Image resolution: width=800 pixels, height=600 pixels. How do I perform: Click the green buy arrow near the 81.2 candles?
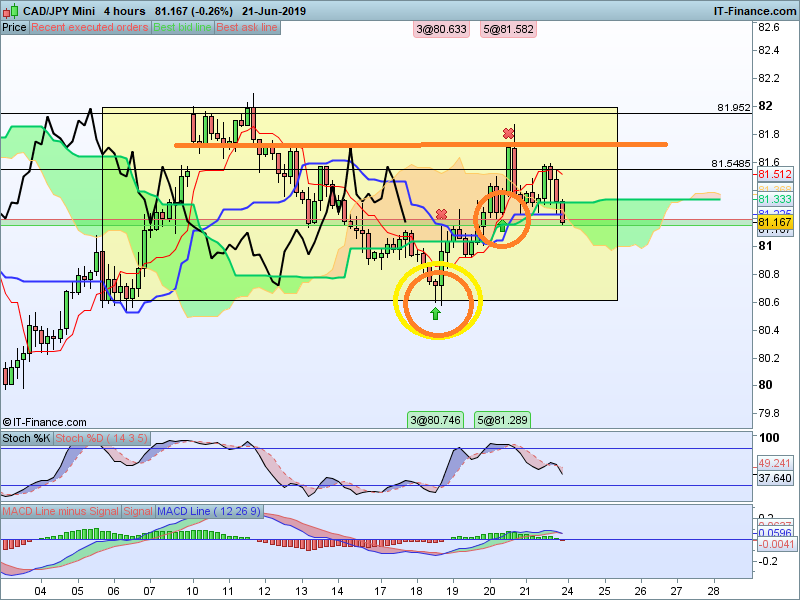click(x=503, y=226)
